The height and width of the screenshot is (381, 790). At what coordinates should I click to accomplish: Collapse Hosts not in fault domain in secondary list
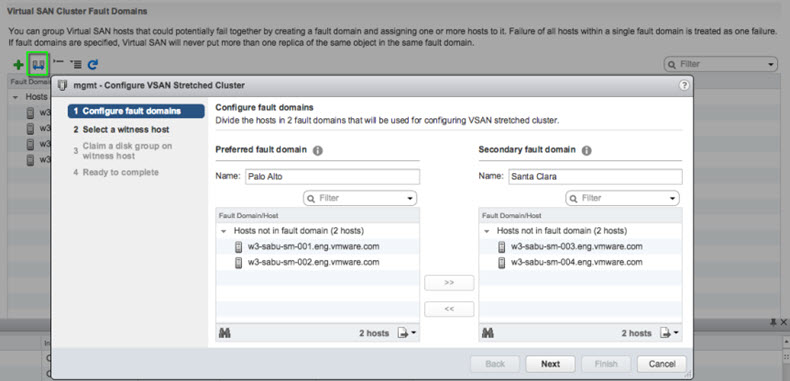487,231
